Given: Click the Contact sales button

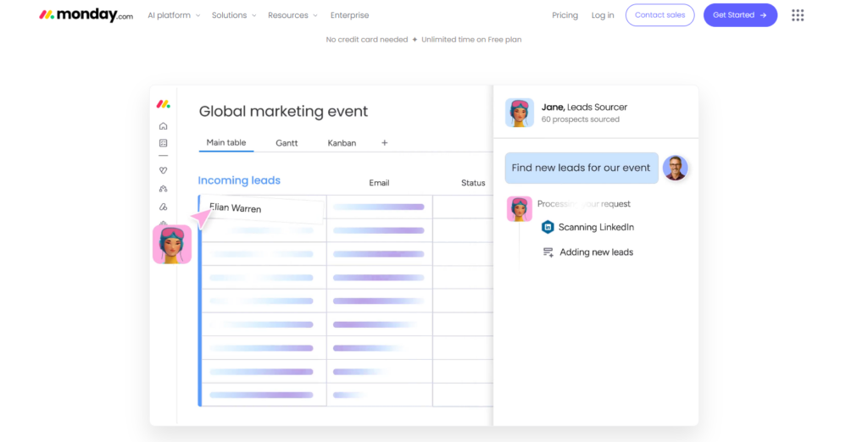Looking at the screenshot, I should click(659, 15).
